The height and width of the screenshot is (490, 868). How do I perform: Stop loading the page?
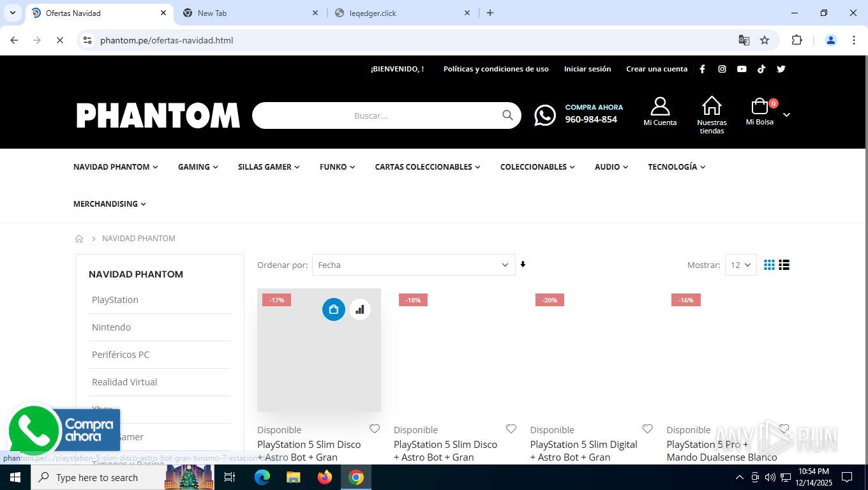(x=59, y=40)
